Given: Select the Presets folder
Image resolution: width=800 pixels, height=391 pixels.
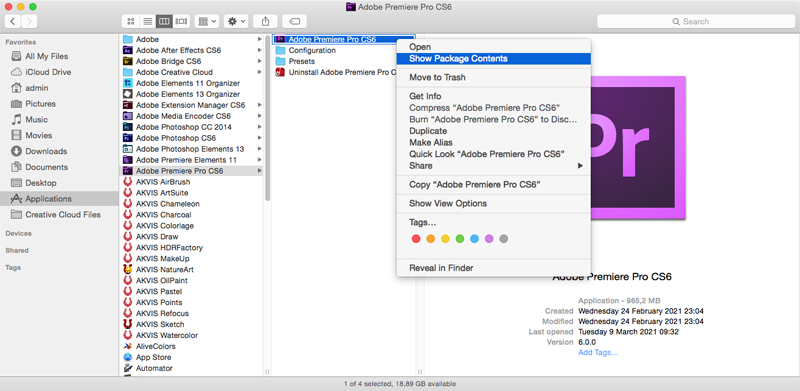Looking at the screenshot, I should (x=302, y=61).
